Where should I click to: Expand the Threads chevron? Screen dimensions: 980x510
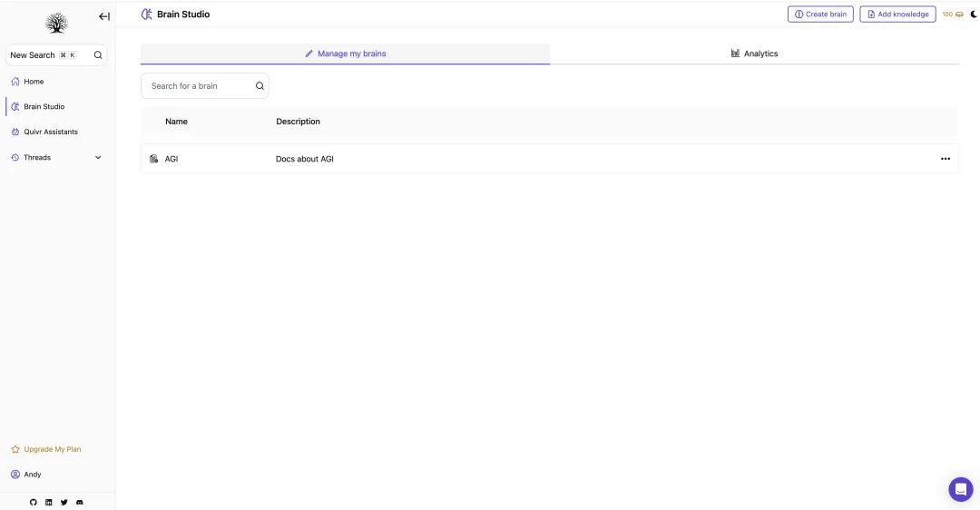98,158
